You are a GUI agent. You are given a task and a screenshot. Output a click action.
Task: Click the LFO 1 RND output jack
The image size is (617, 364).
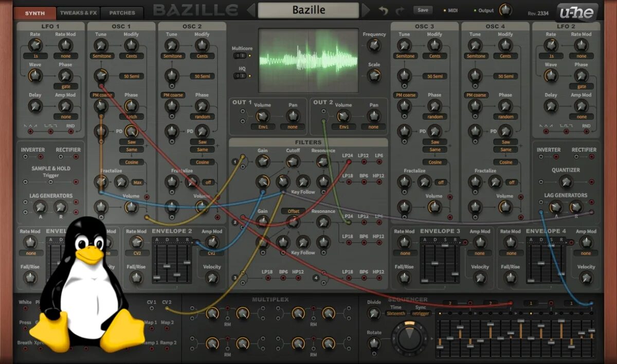click(70, 132)
